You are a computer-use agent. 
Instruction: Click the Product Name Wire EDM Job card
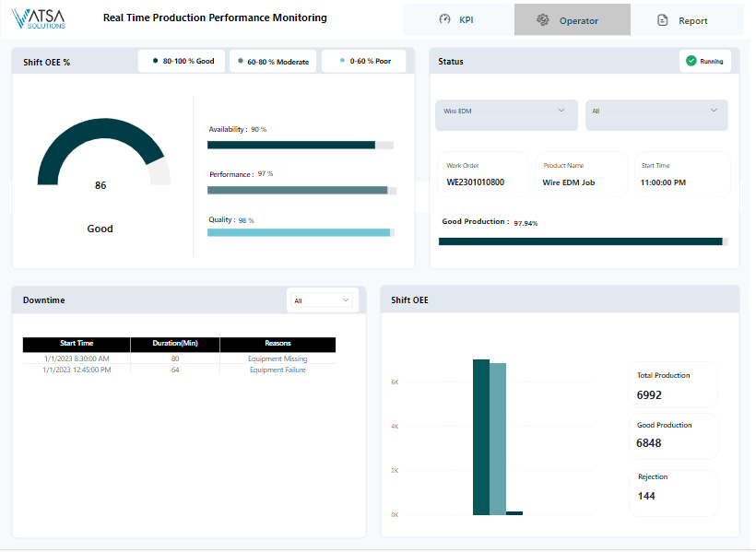[x=581, y=174]
